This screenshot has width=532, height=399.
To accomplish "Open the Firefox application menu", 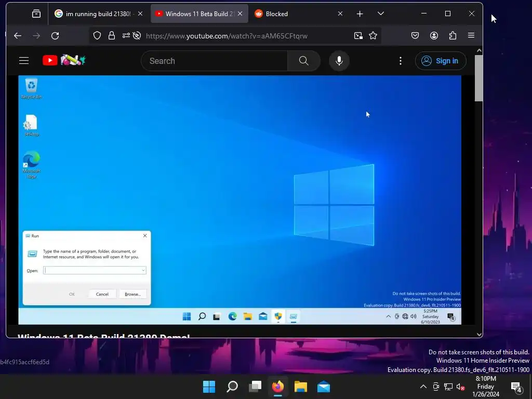I will pos(471,35).
